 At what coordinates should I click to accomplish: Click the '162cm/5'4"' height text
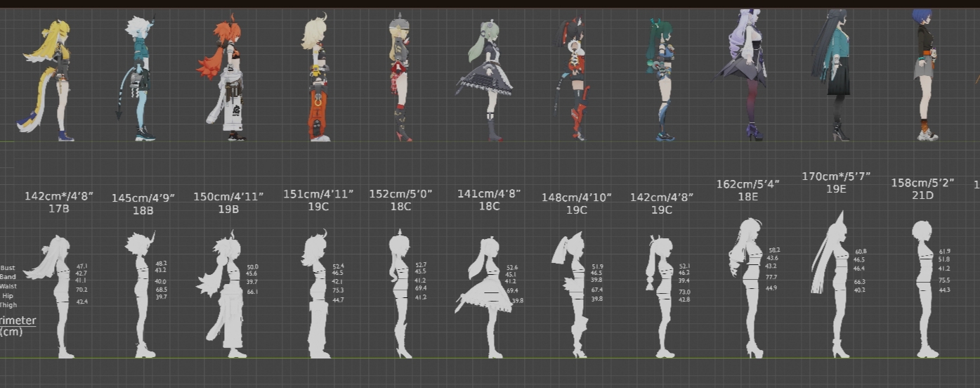click(748, 184)
